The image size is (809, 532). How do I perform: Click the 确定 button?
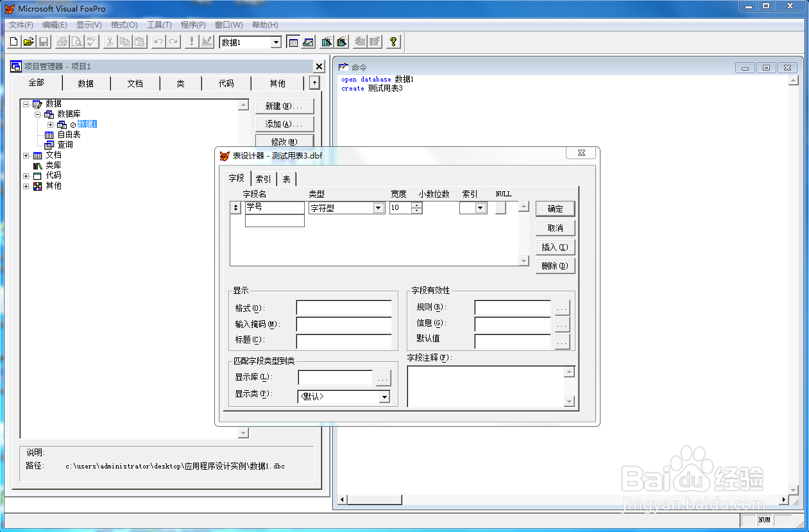point(555,209)
